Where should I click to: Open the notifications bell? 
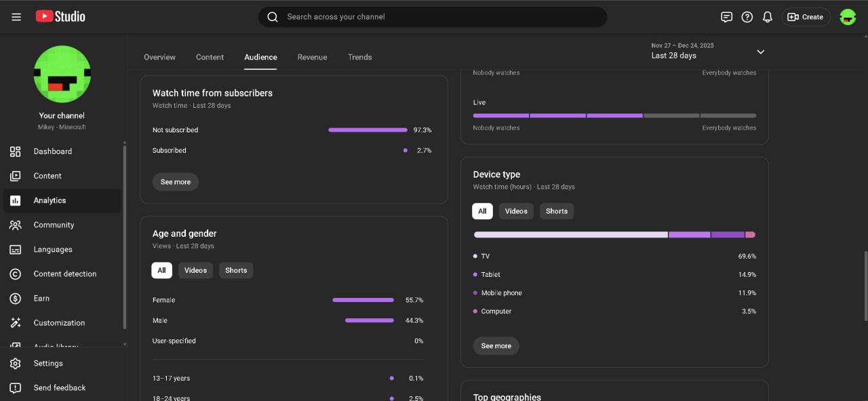(767, 17)
